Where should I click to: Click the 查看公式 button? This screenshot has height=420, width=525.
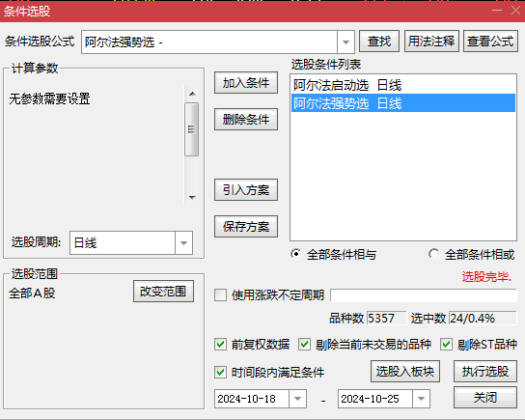pos(490,42)
